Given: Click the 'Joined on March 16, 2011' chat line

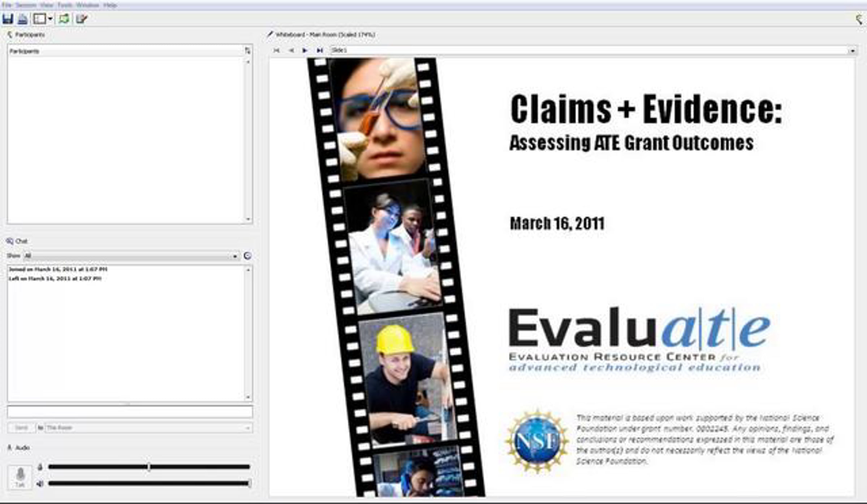Looking at the screenshot, I should (x=58, y=269).
